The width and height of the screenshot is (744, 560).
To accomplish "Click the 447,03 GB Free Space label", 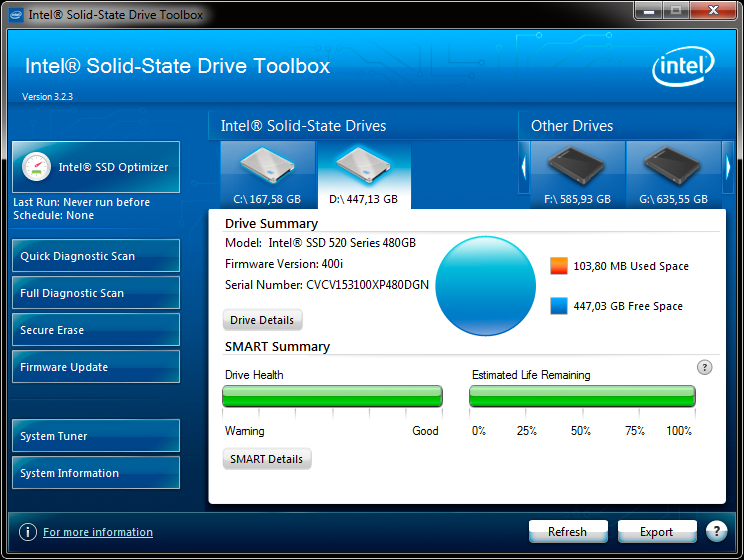I will point(628,306).
